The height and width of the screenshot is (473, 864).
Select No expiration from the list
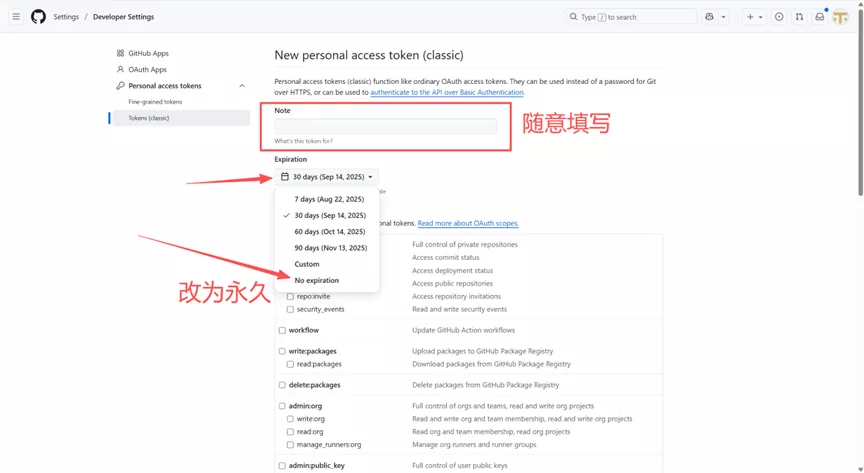316,280
